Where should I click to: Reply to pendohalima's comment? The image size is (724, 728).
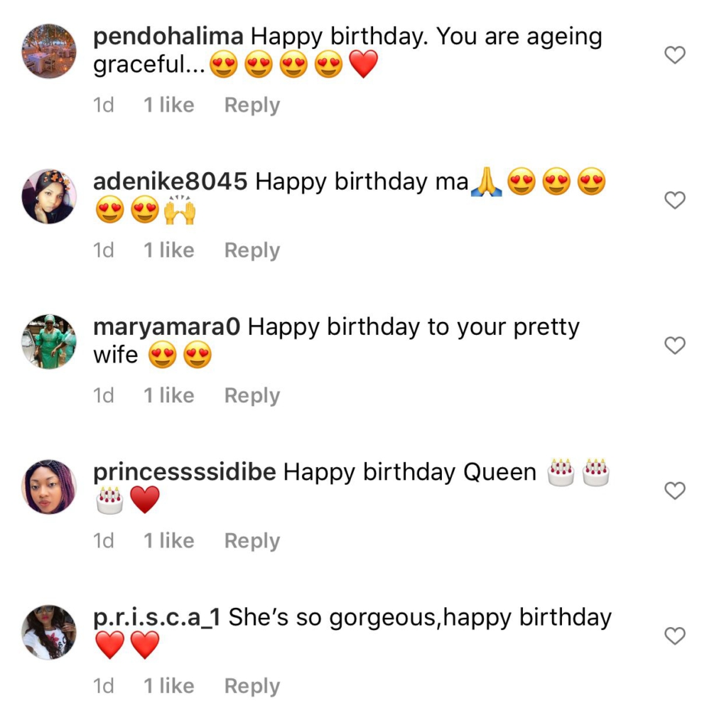pos(252,105)
